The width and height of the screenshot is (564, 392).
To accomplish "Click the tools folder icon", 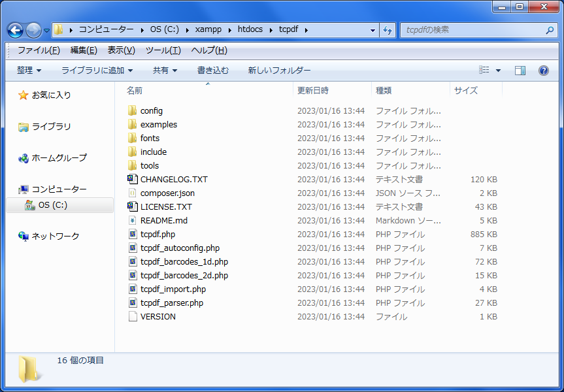I will pos(133,165).
